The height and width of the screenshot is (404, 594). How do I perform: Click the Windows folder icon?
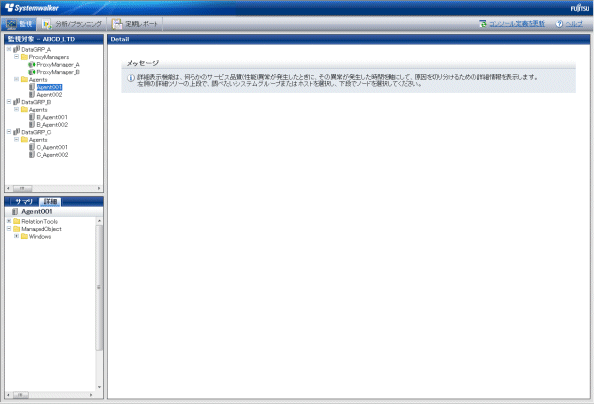coord(24,236)
